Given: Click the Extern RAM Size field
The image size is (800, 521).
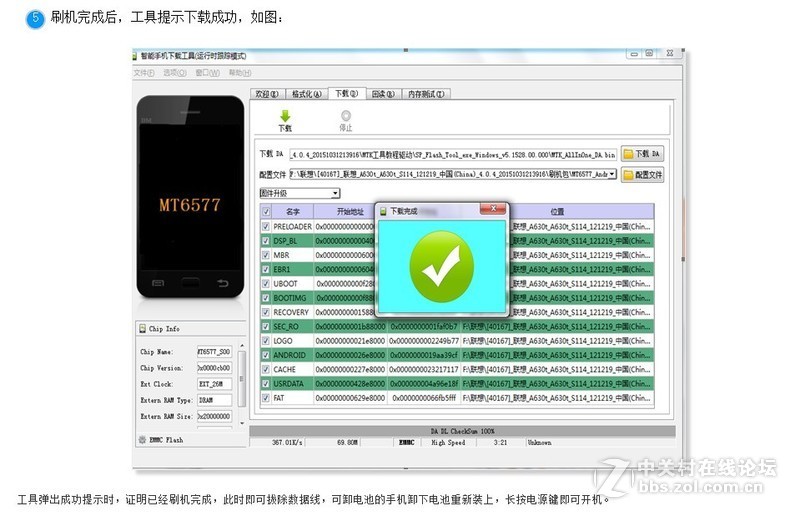Looking at the screenshot, I should coord(214,416).
